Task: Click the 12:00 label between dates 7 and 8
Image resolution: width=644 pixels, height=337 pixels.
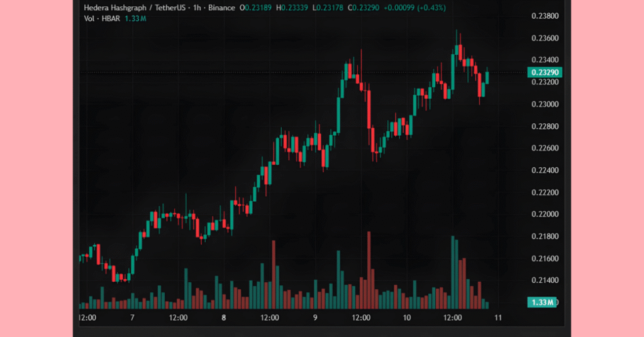Action: click(x=178, y=318)
